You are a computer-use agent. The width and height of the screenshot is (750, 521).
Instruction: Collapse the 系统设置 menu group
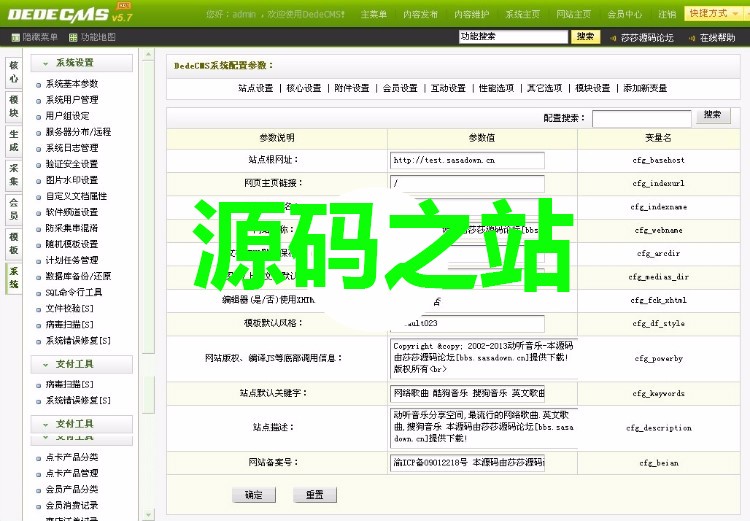(x=81, y=63)
